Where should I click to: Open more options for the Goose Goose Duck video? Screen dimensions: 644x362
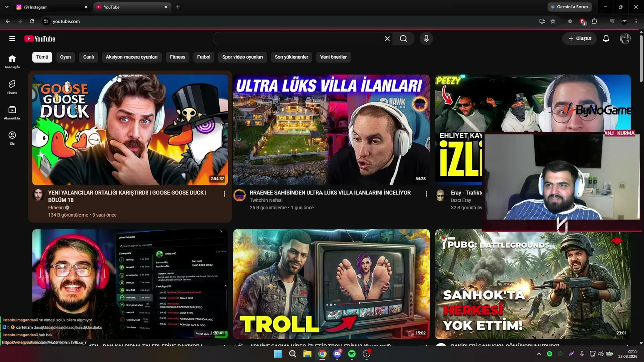click(224, 194)
